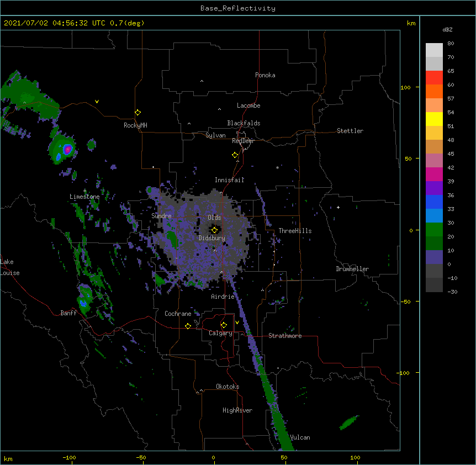This screenshot has height=465, width=476.
Task: Click the Stettler city label
Action: 350,131
